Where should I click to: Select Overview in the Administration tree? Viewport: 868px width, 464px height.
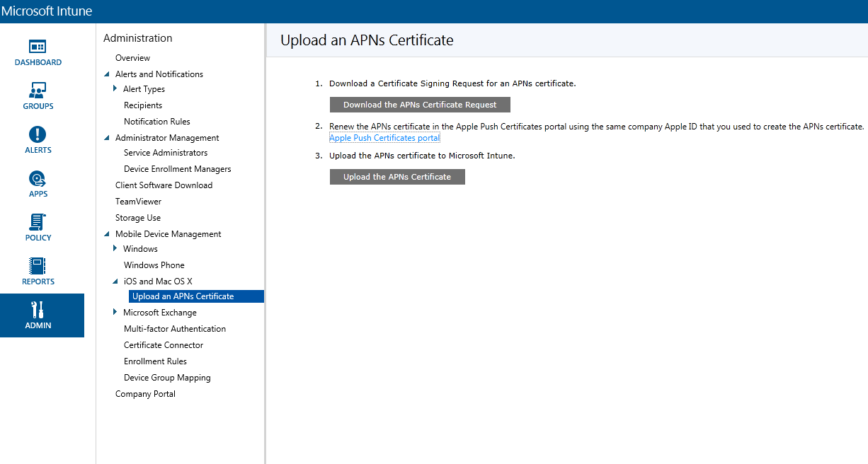[132, 58]
